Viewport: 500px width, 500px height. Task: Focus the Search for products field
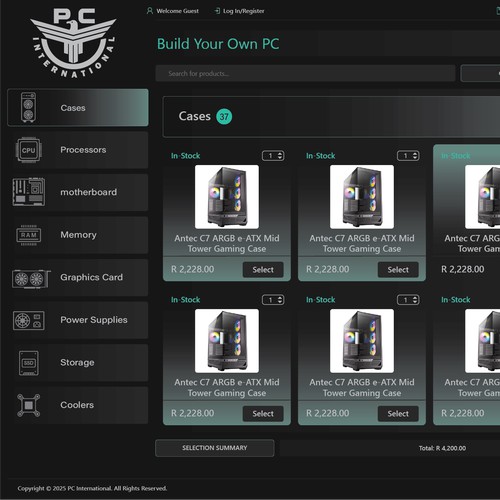point(305,73)
